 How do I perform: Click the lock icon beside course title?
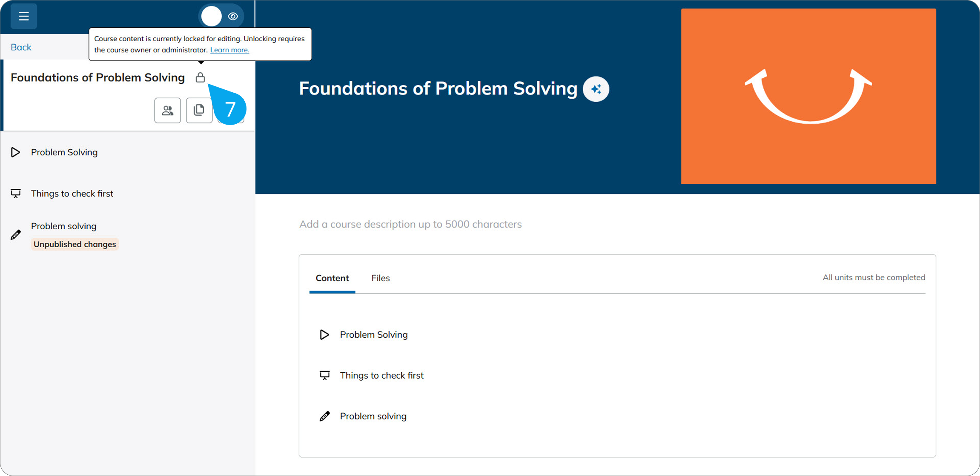200,77
